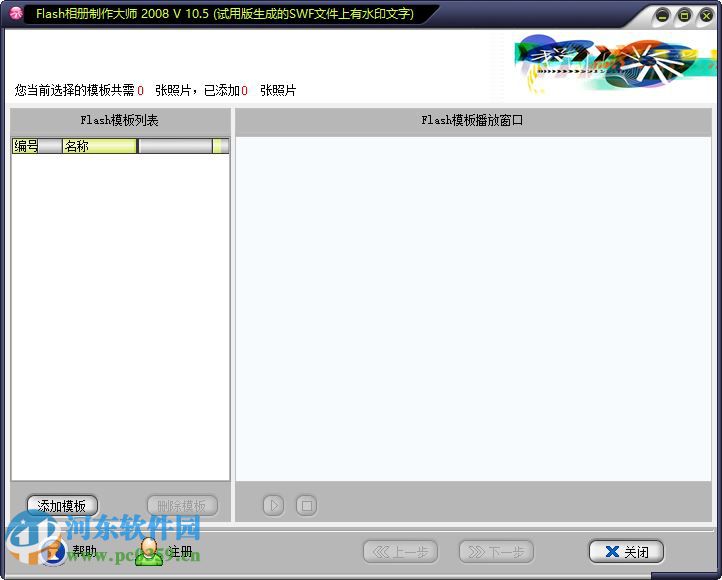Proceed with 下一步 button

(x=496, y=551)
